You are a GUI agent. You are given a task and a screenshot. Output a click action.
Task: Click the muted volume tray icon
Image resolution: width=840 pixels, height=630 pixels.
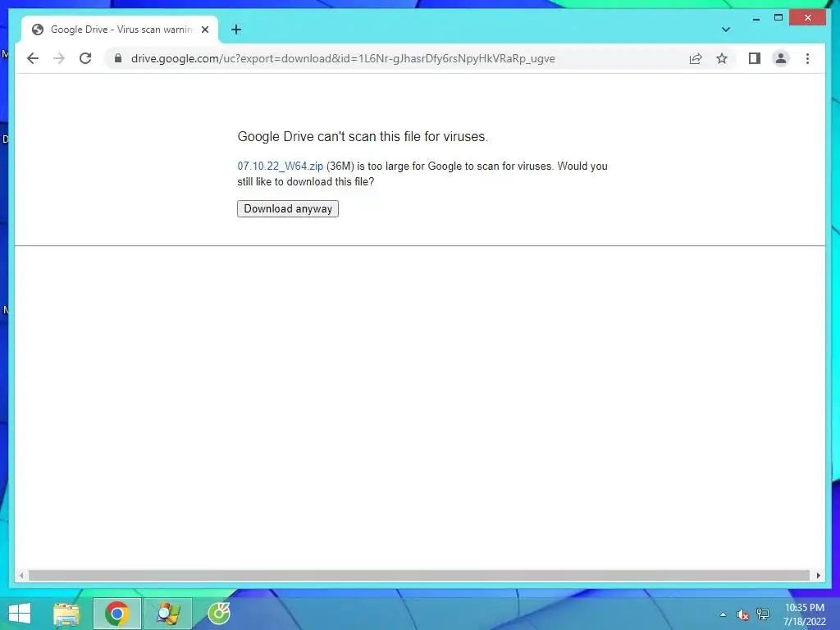click(x=742, y=614)
